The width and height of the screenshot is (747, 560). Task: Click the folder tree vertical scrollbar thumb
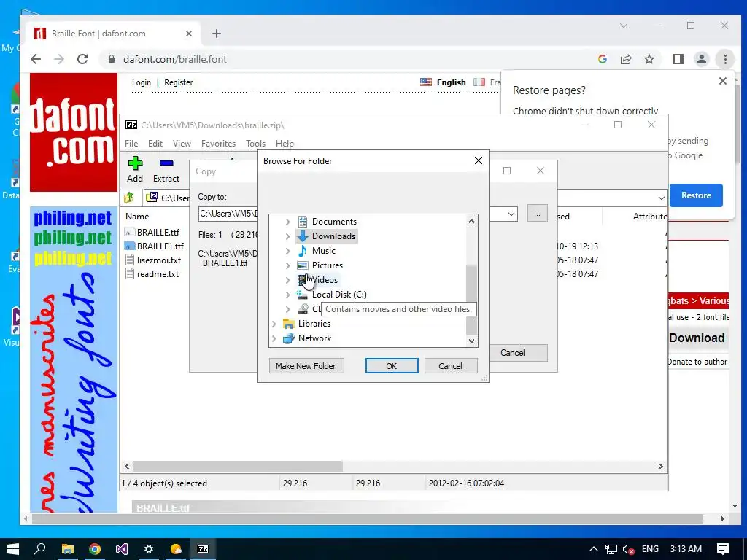471,300
